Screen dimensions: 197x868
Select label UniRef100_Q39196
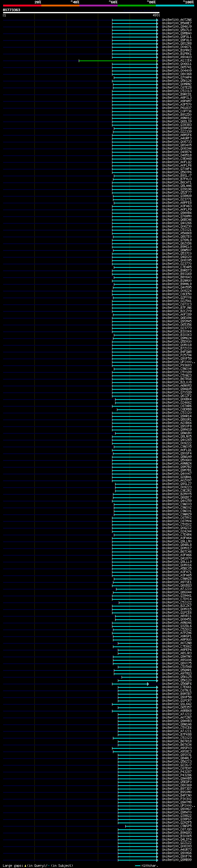176,189
